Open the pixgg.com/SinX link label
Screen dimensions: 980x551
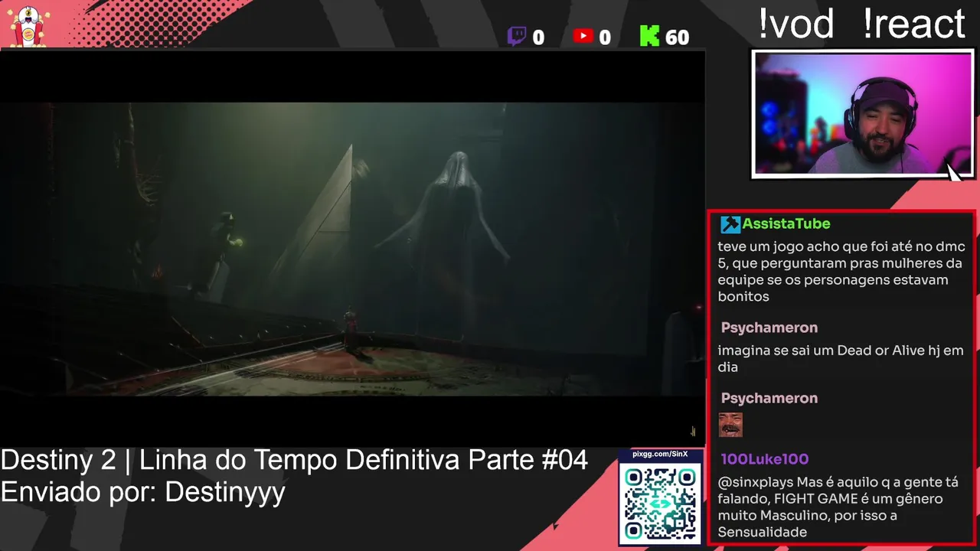660,455
